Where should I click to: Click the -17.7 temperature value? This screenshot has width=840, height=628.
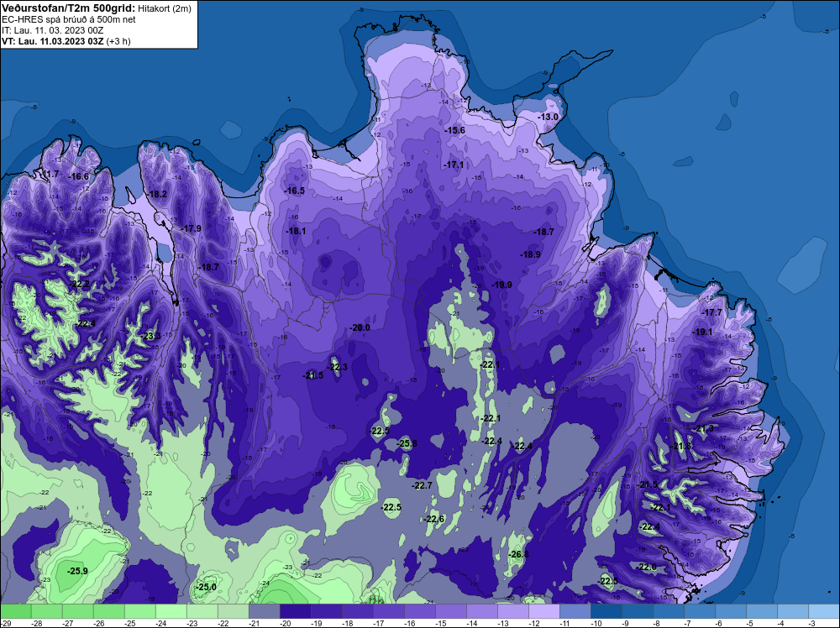[712, 312]
